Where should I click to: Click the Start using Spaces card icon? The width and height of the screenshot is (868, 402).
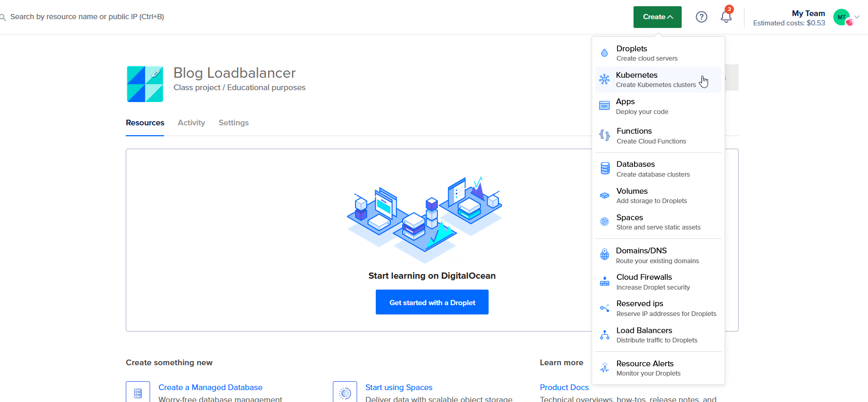(345, 393)
